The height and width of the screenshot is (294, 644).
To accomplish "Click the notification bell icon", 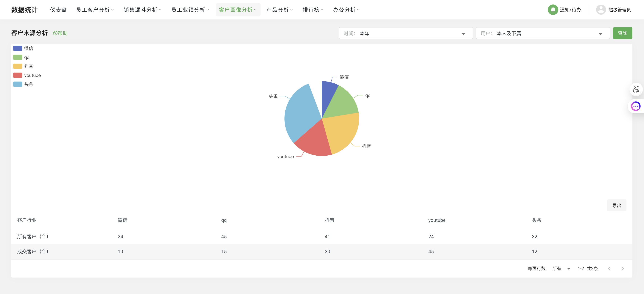I will (553, 10).
